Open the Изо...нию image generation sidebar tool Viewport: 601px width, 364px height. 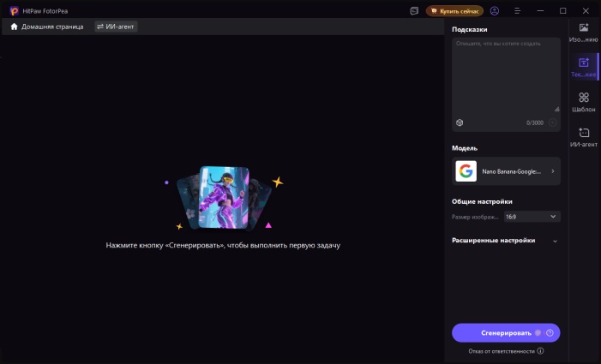(583, 33)
